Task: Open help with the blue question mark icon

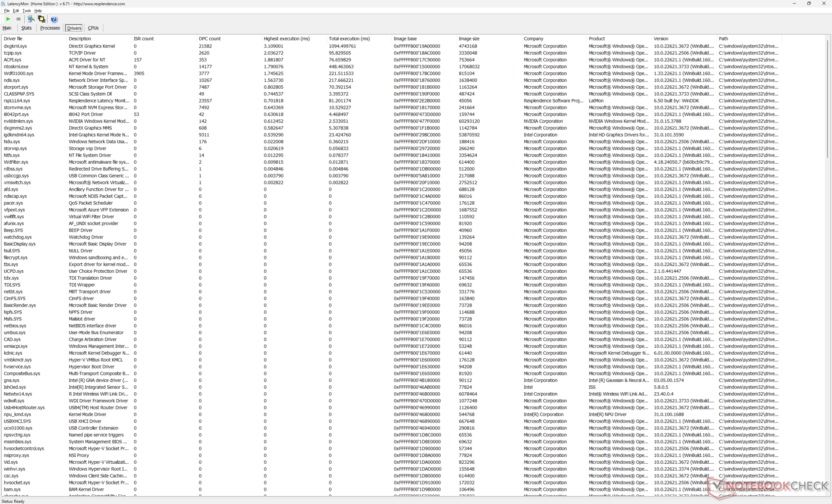Action: pos(54,19)
